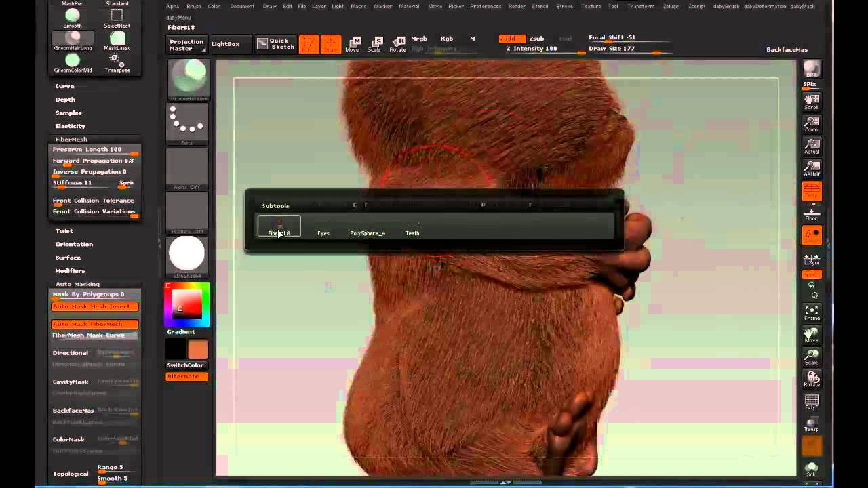Open the Zplugin menu
Screen dimensions: 868x488
coord(671,6)
